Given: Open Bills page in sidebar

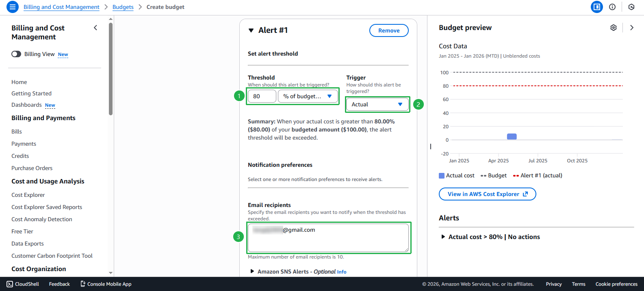Looking at the screenshot, I should coord(17,131).
